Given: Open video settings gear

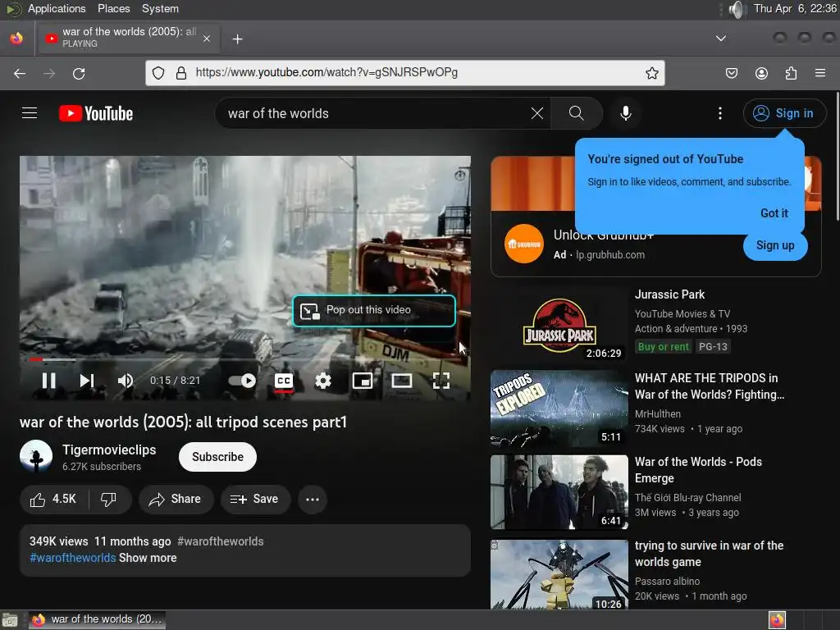Looking at the screenshot, I should 323,381.
